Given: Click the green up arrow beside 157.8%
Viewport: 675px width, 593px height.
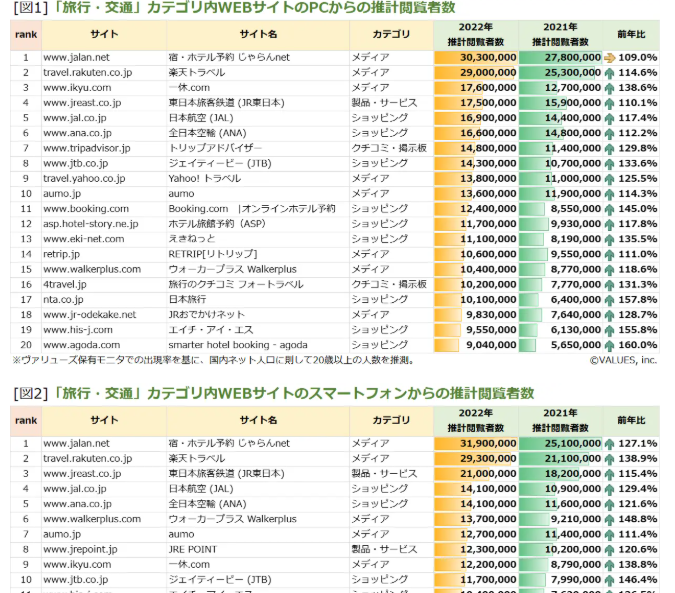Looking at the screenshot, I should pyautogui.click(x=610, y=300).
